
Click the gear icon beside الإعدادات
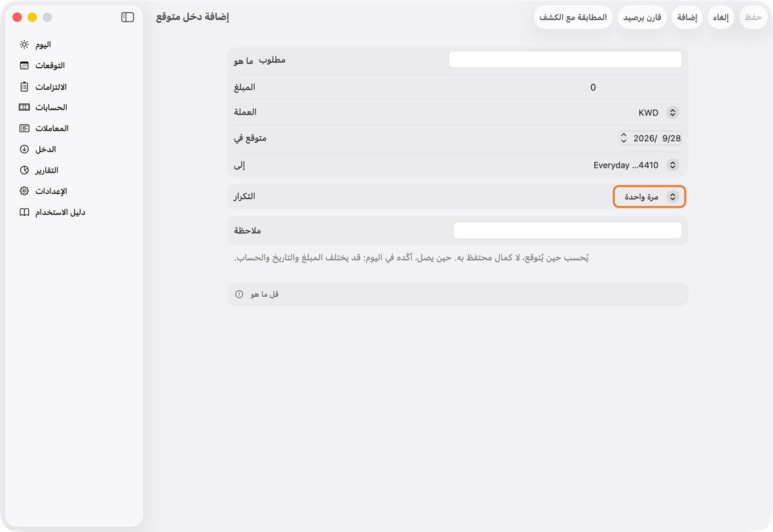coord(24,191)
